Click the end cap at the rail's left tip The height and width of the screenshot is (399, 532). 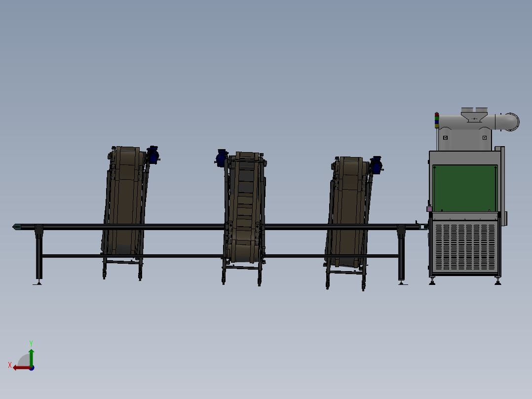[17, 227]
